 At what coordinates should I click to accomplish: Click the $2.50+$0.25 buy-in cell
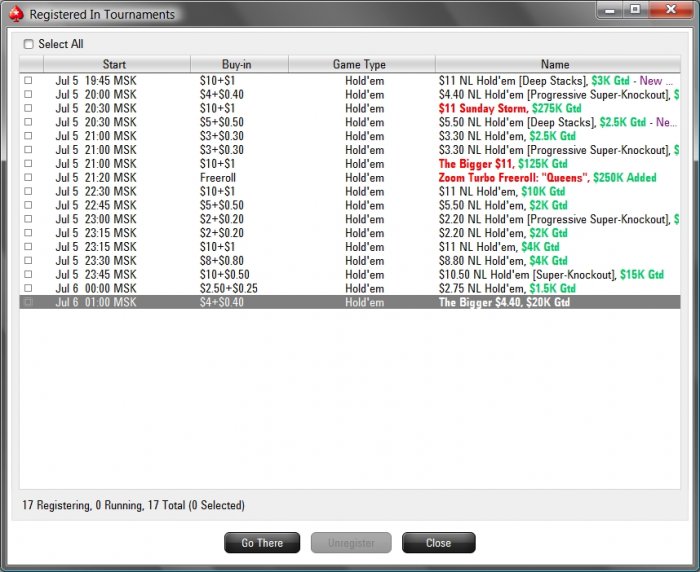(229, 288)
